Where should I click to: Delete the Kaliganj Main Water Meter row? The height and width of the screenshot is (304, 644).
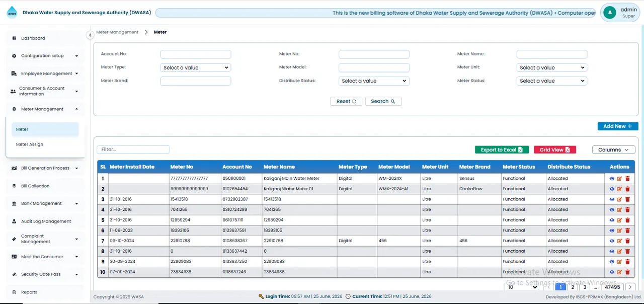click(x=627, y=179)
